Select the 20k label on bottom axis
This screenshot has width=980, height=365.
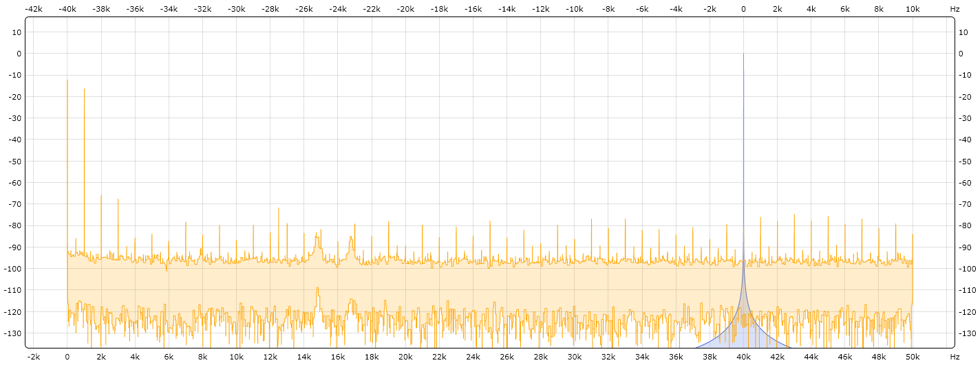(405, 357)
